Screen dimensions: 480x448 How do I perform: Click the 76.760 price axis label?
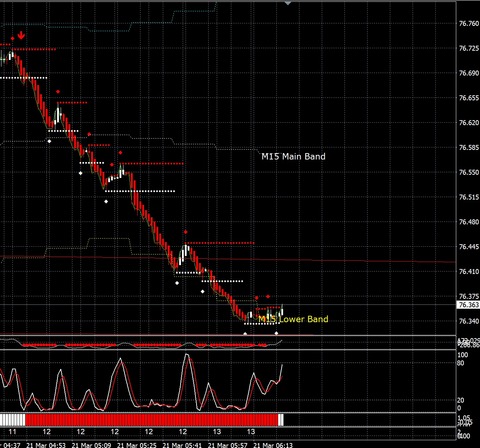[x=469, y=24]
